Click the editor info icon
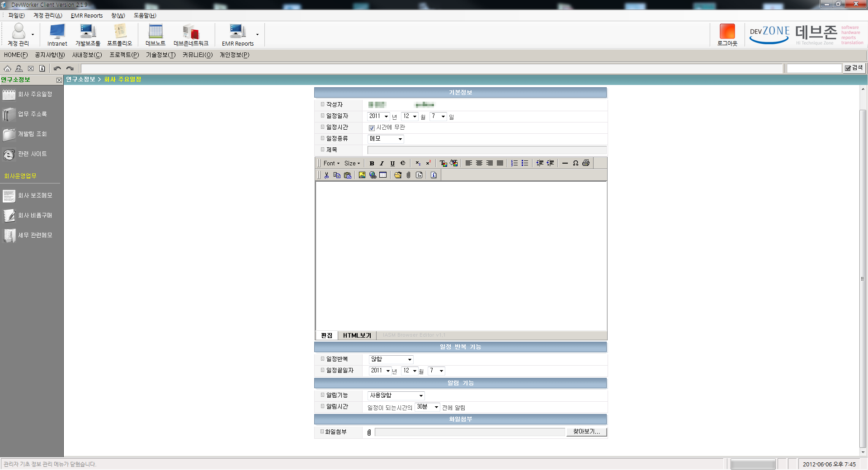Screen dimensions: 868x470 tap(434, 175)
